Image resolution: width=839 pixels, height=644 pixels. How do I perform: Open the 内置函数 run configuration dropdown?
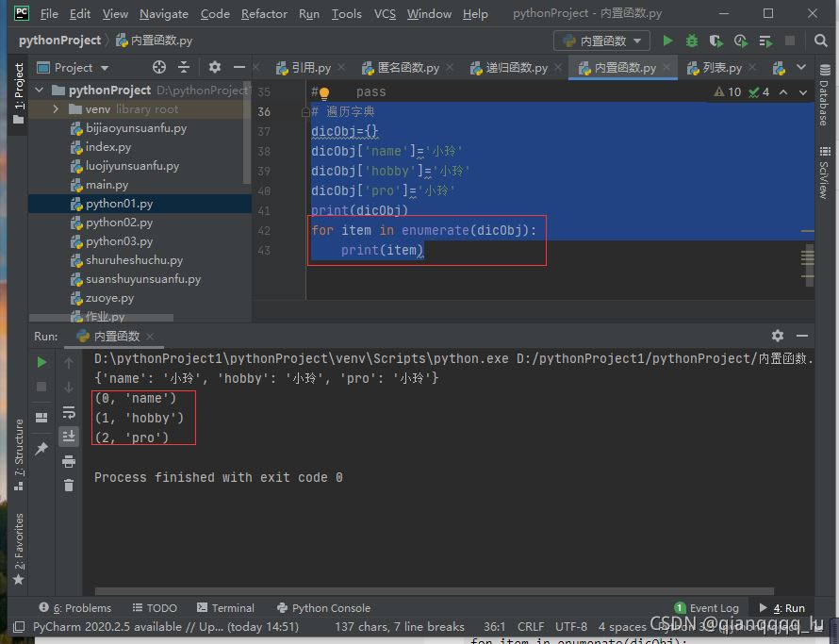(x=602, y=41)
